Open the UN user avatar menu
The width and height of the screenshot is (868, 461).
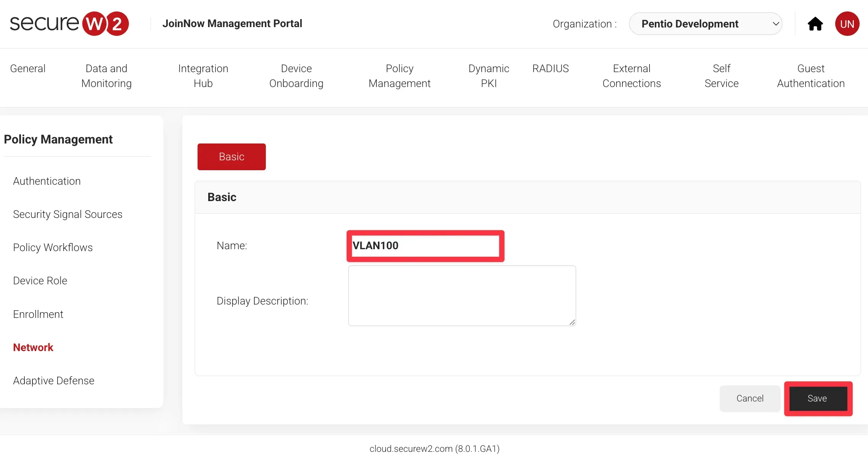point(847,24)
